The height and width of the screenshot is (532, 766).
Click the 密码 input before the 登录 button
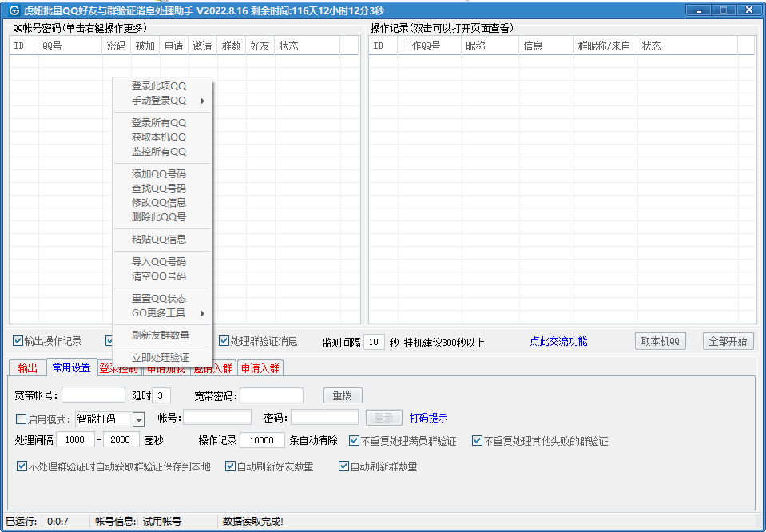pyautogui.click(x=325, y=417)
